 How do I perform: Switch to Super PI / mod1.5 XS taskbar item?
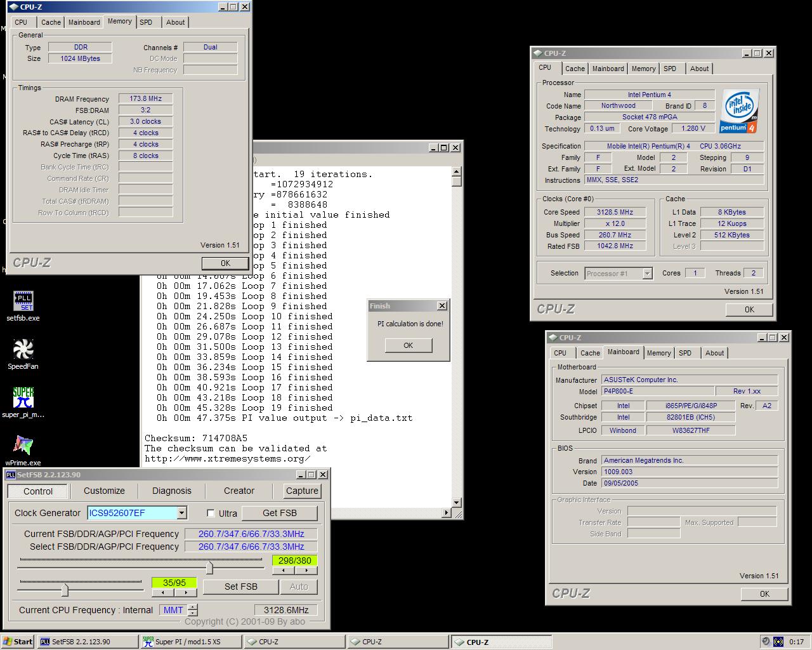[x=191, y=642]
